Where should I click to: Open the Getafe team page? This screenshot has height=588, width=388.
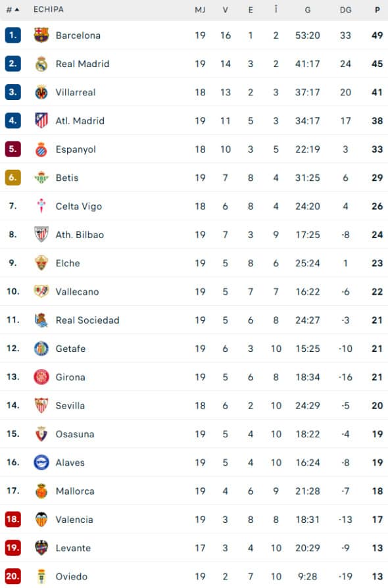coord(70,349)
